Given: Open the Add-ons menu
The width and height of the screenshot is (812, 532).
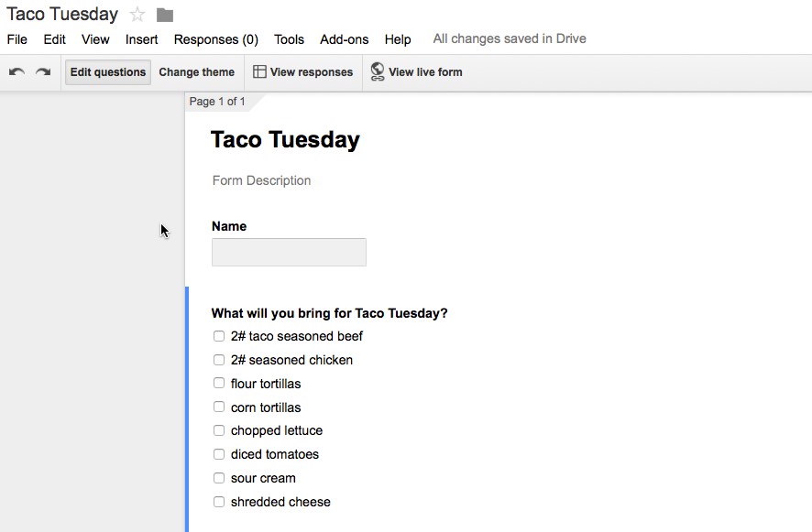Looking at the screenshot, I should tap(345, 39).
